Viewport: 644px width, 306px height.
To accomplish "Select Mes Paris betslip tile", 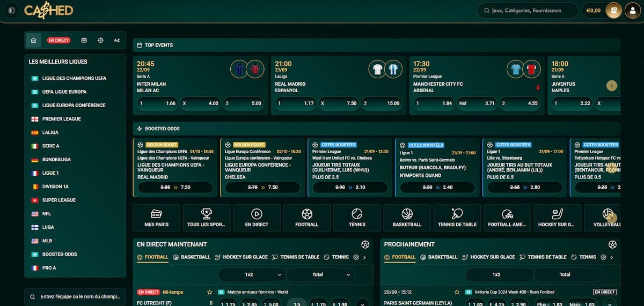I will [156, 218].
